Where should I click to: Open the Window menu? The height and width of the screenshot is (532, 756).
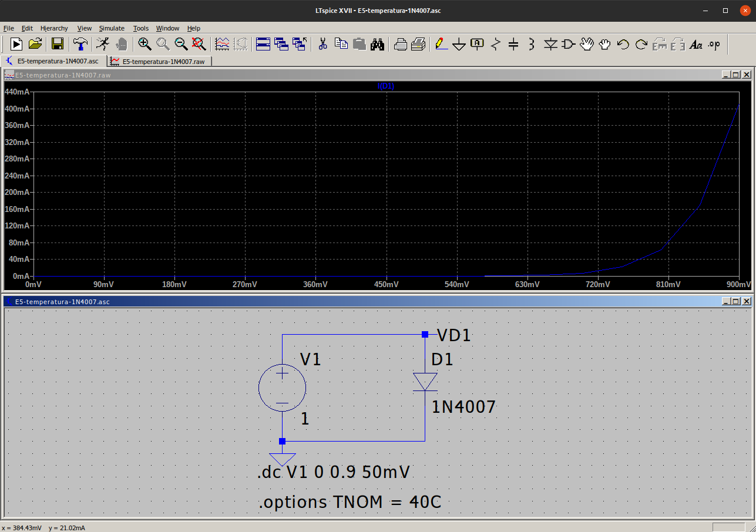pyautogui.click(x=167, y=28)
